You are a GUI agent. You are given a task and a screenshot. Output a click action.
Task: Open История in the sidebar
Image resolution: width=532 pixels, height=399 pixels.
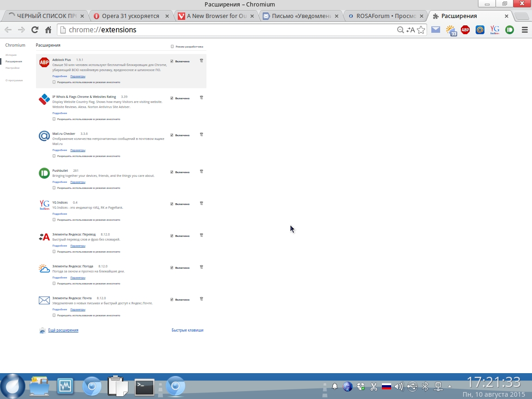11,55
